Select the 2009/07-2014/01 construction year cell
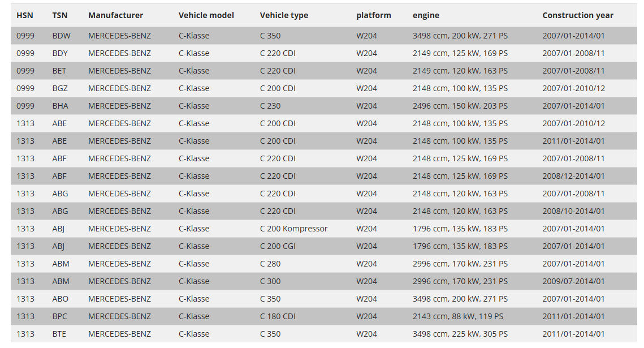 point(573,281)
